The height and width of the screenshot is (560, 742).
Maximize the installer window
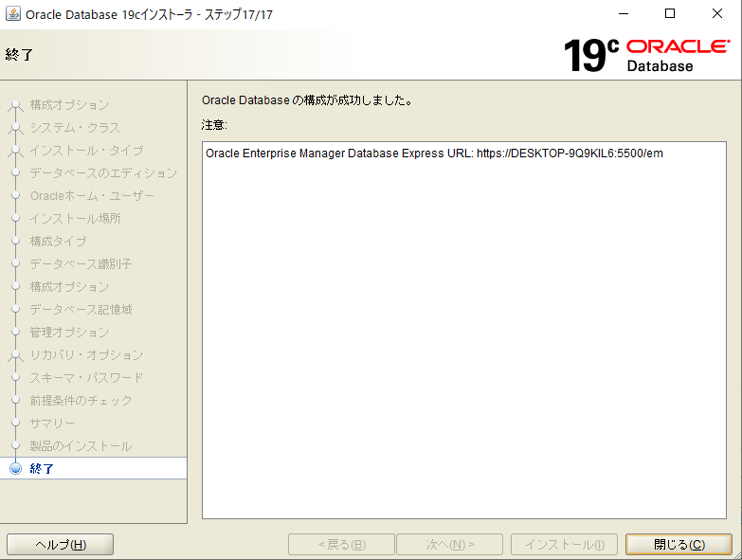[670, 14]
